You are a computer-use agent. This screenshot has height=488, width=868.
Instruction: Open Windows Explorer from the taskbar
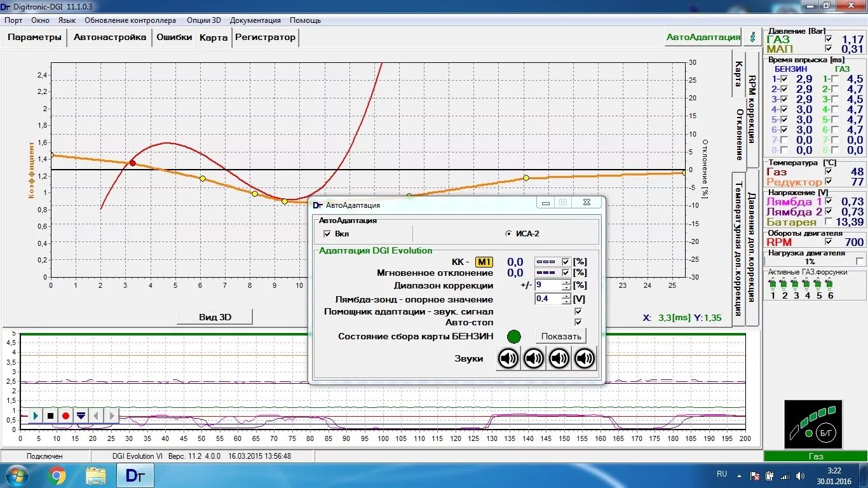[96, 475]
